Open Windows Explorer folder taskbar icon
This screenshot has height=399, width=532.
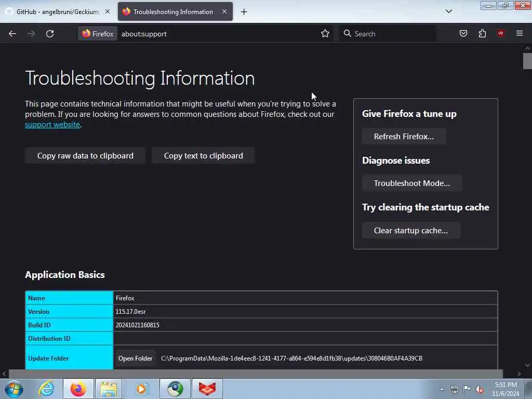[x=109, y=389]
